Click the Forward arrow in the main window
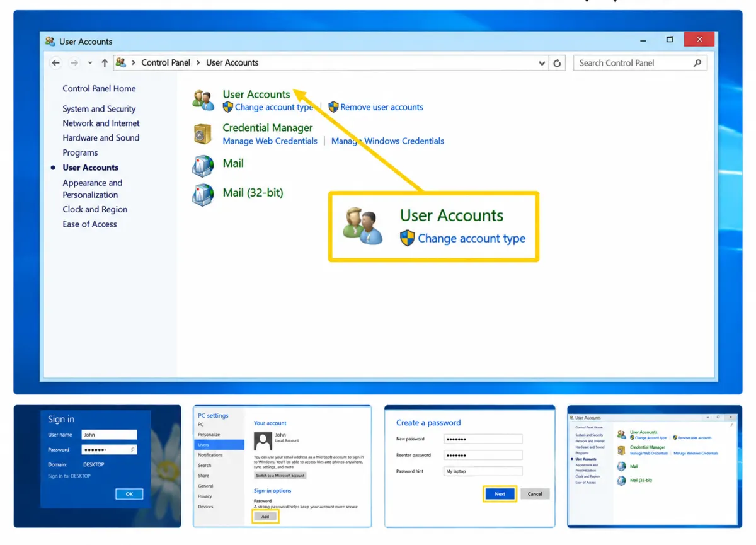The image size is (756, 545). pyautogui.click(x=74, y=63)
